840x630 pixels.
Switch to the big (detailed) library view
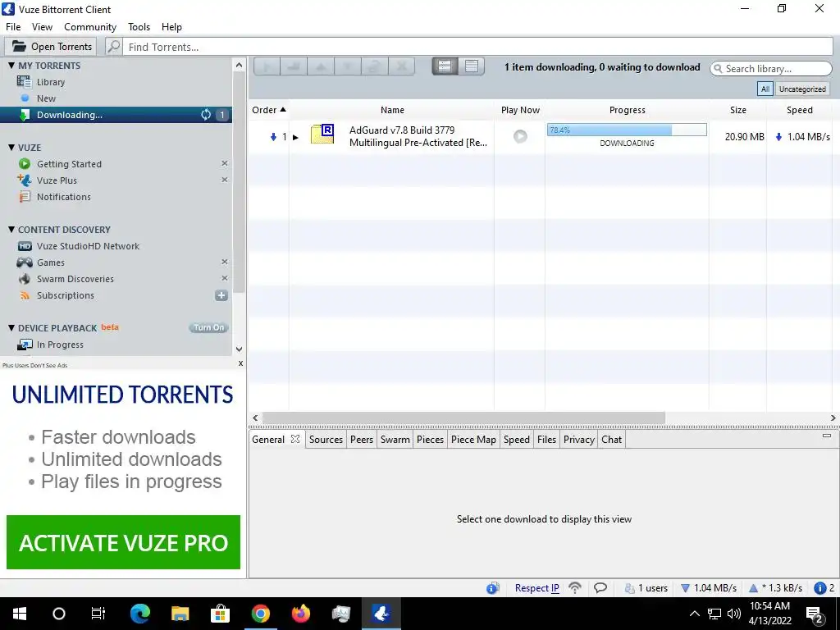tap(445, 66)
